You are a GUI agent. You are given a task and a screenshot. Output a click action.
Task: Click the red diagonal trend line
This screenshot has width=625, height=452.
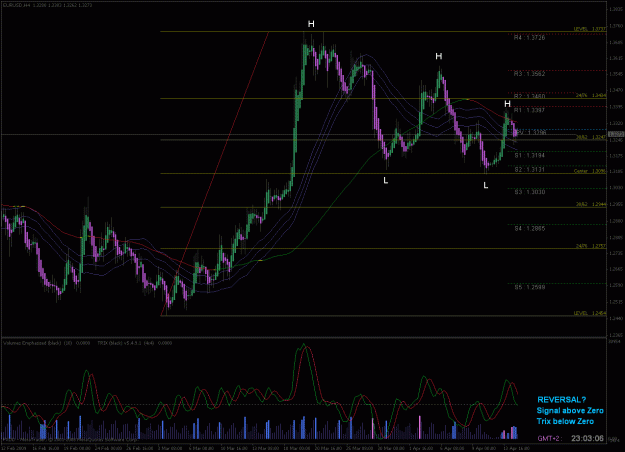pyautogui.click(x=215, y=173)
